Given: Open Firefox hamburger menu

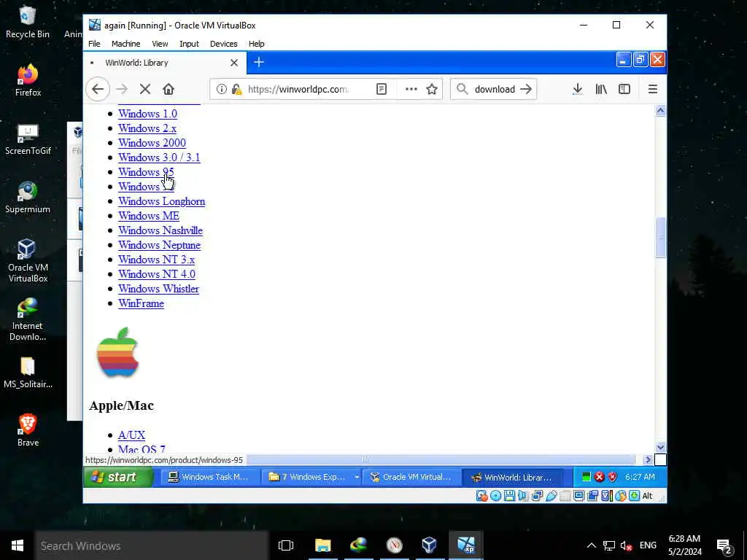Looking at the screenshot, I should pyautogui.click(x=653, y=89).
